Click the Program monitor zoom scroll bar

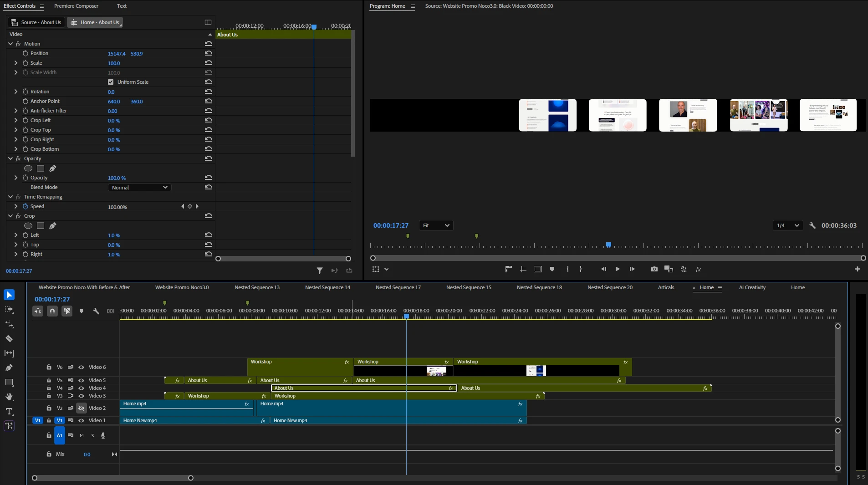tap(618, 258)
